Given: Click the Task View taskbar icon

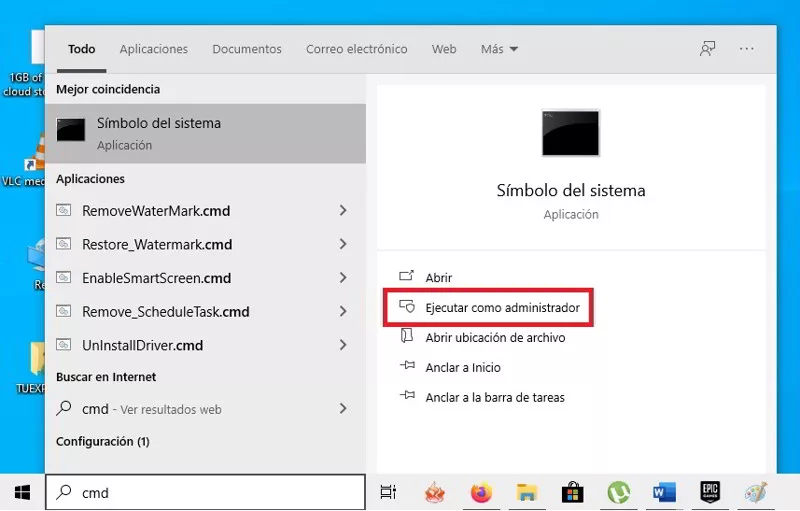Looking at the screenshot, I should coord(388,492).
